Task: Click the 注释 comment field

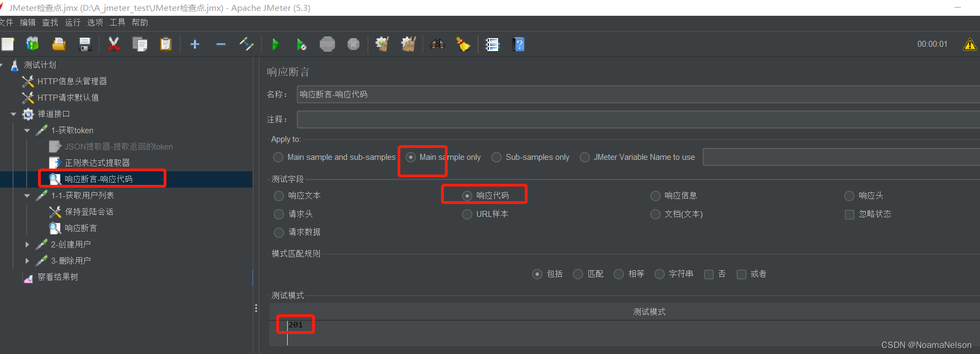Action: [638, 120]
